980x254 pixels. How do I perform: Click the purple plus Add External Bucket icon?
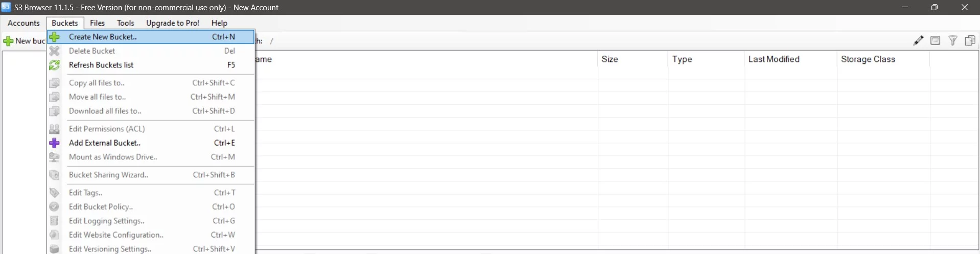tap(55, 143)
